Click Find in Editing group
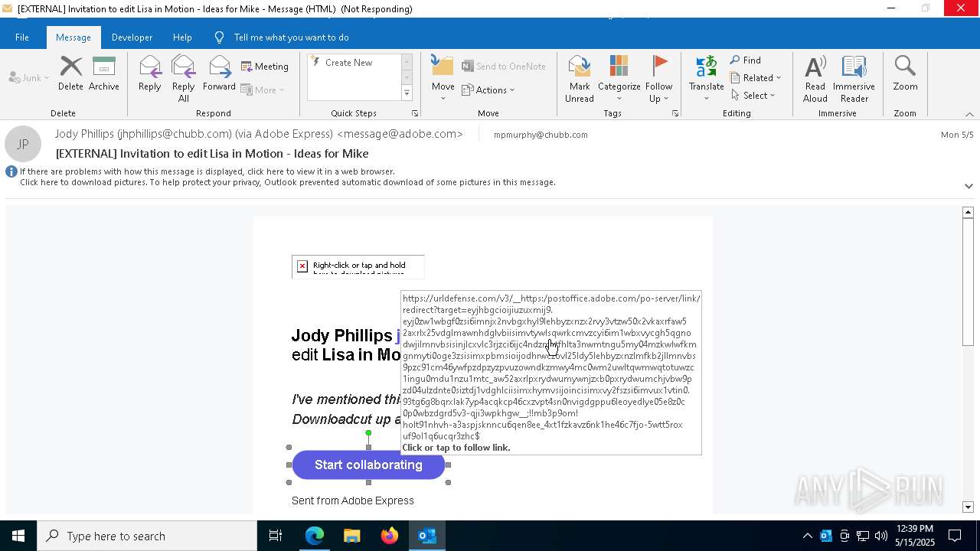 [x=746, y=60]
